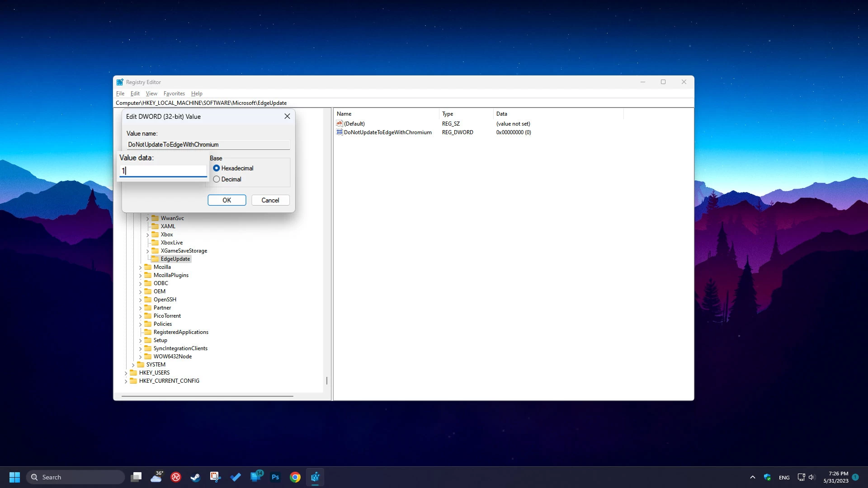
Task: Launch Steam from the taskbar
Action: click(195, 477)
